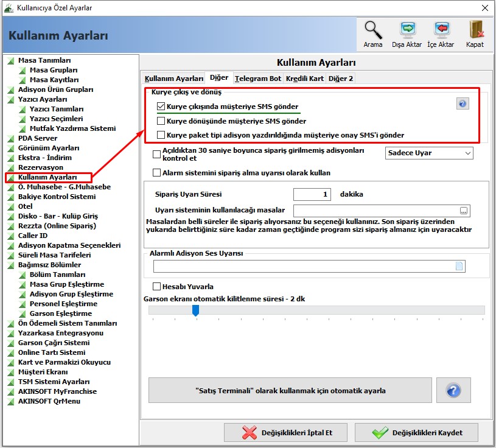This screenshot has height=448, width=496.
Task: Click the Kapat door icon
Action: [x=476, y=30]
